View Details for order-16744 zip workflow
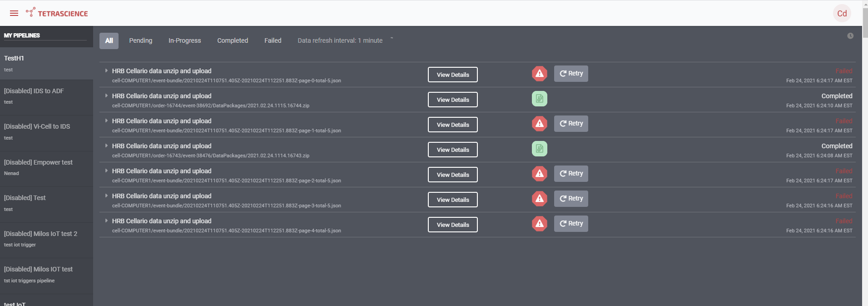Image resolution: width=868 pixels, height=306 pixels. click(453, 100)
